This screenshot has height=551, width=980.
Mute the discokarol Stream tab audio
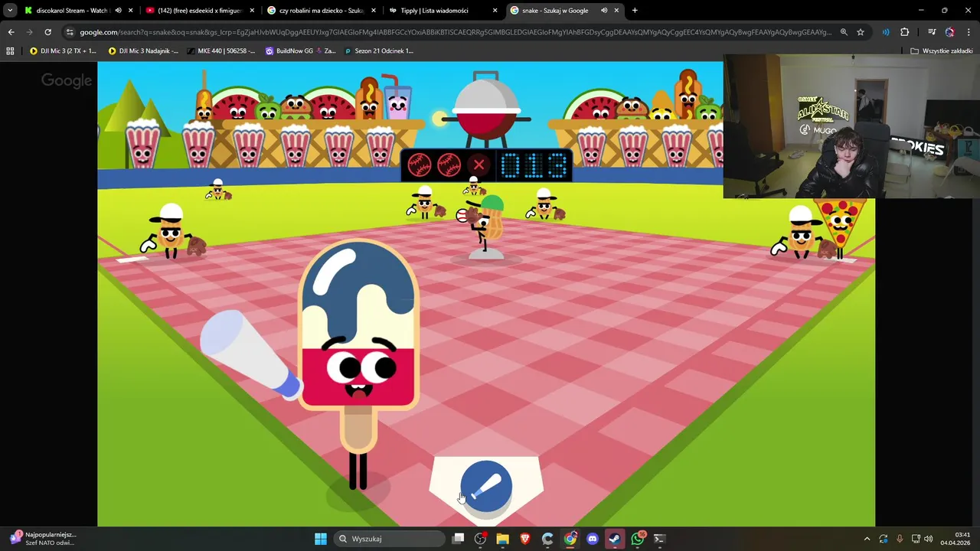coord(118,11)
